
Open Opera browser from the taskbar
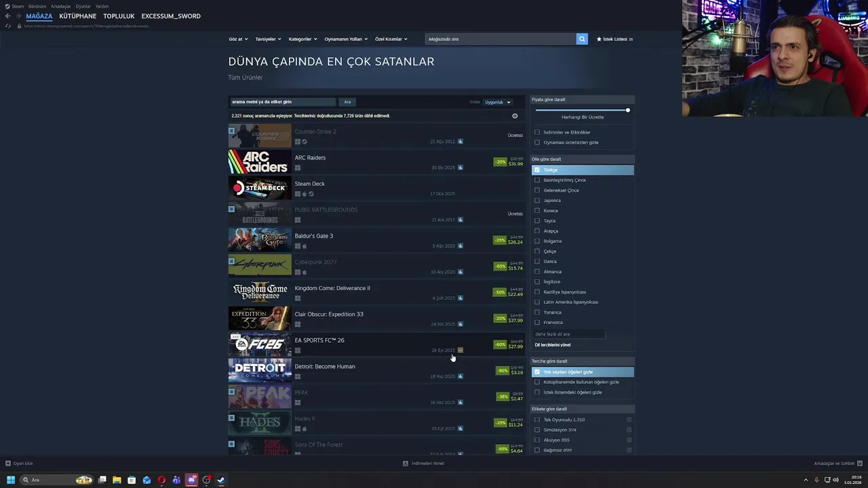point(161,480)
